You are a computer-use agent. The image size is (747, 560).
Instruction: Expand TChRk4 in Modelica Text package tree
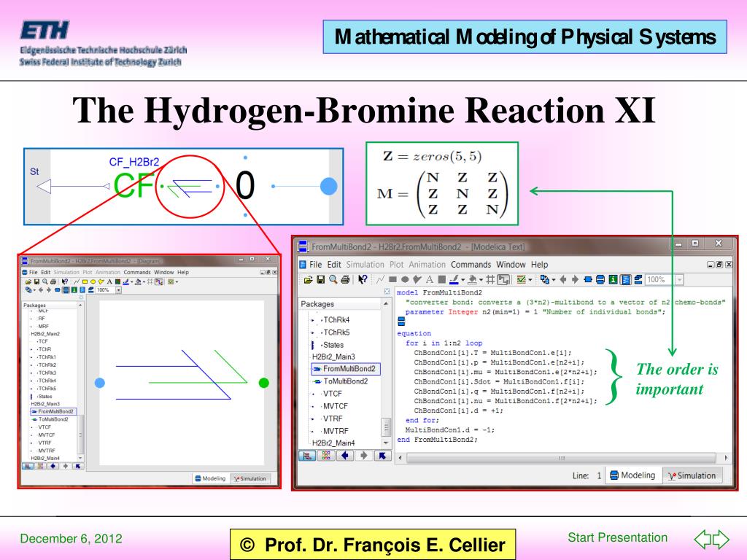(x=312, y=320)
